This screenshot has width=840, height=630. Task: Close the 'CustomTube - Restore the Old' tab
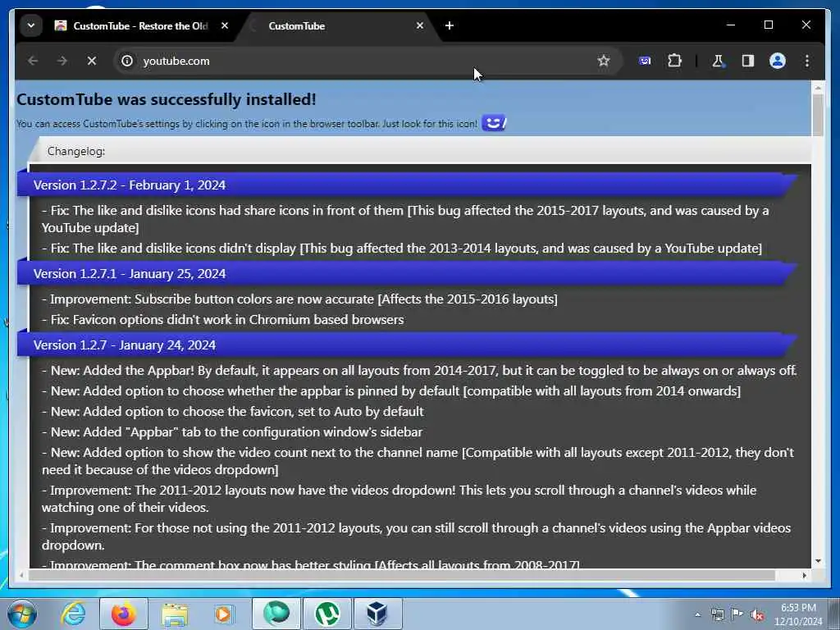(225, 25)
